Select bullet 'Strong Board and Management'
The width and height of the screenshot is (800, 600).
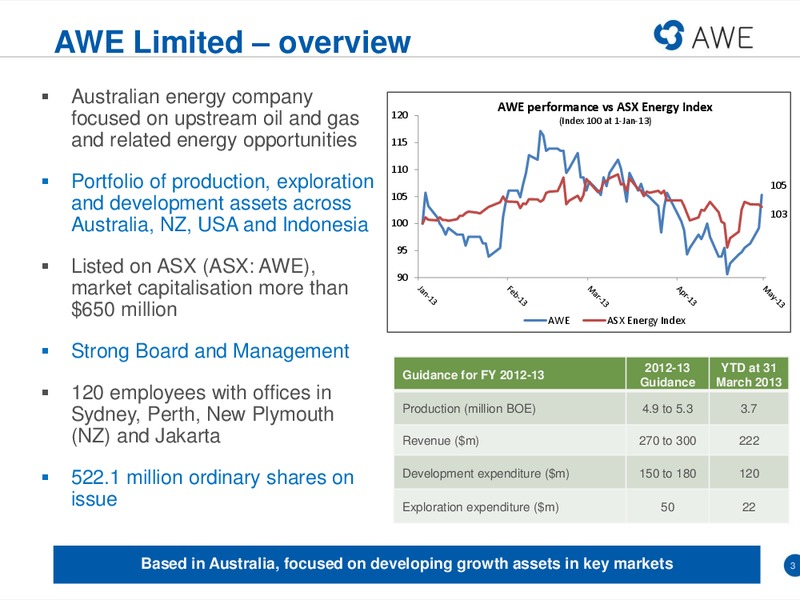(x=210, y=351)
